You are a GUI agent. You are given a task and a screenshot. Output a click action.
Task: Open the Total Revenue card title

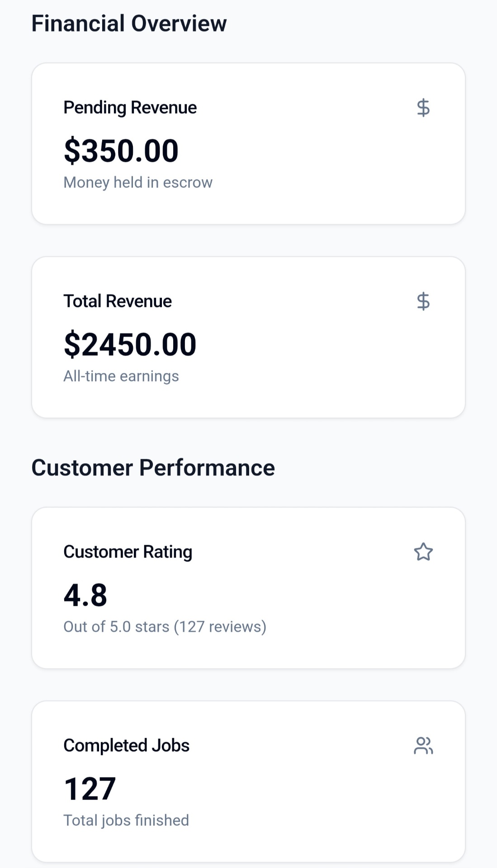click(x=118, y=301)
